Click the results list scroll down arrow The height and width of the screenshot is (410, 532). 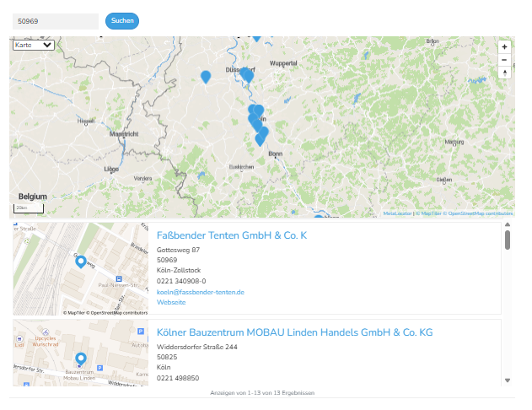[x=508, y=380]
